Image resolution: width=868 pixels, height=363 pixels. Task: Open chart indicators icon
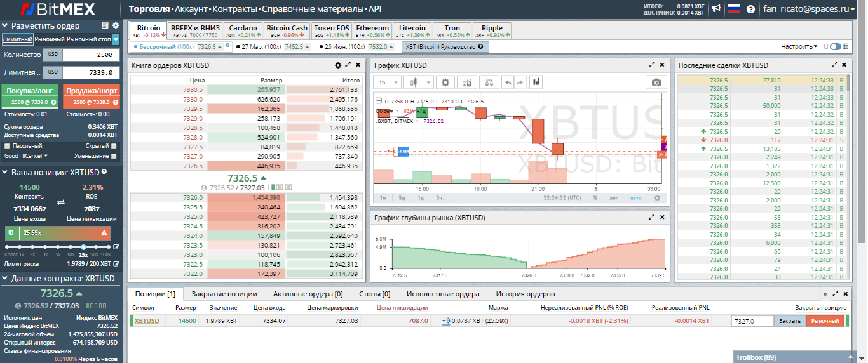(467, 82)
